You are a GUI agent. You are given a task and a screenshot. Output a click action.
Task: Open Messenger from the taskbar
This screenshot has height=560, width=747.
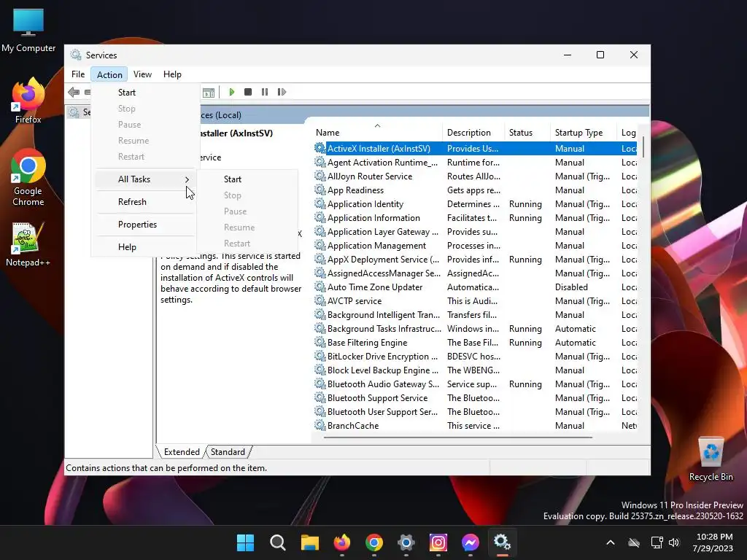tap(471, 542)
